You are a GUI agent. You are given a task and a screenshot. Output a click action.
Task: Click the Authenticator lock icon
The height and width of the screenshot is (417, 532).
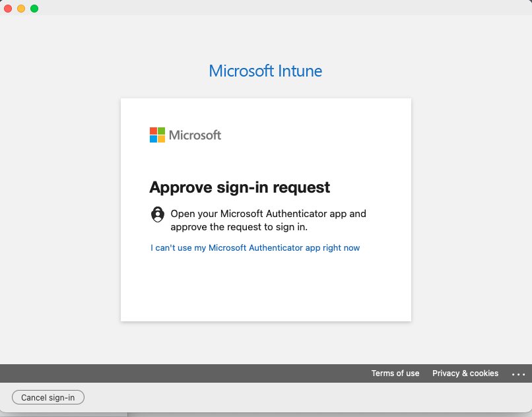coord(158,214)
